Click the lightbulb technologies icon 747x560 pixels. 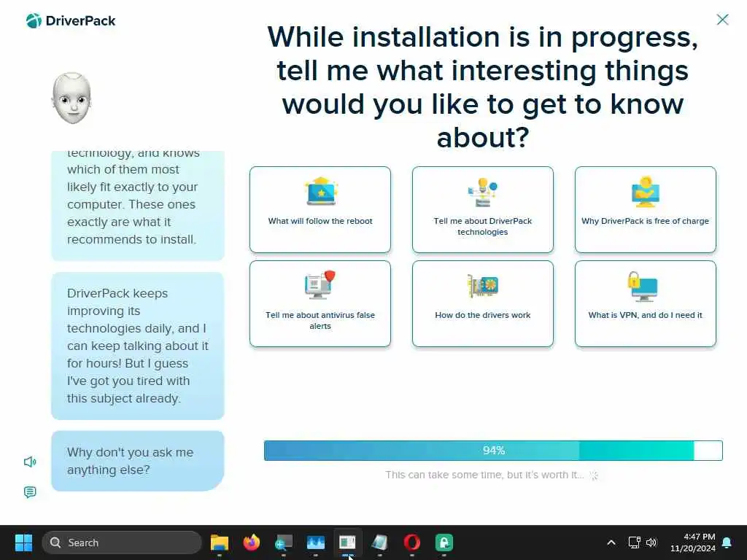click(483, 192)
